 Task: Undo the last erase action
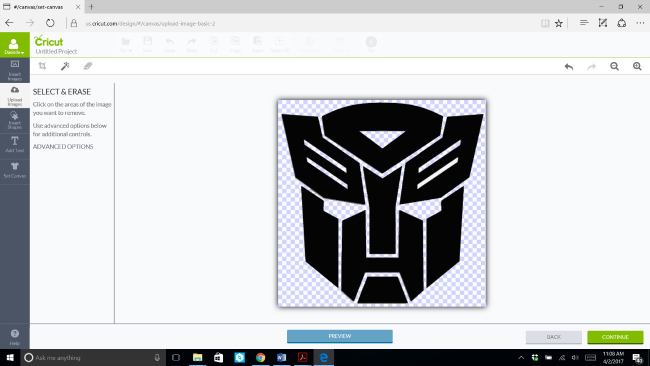click(569, 66)
